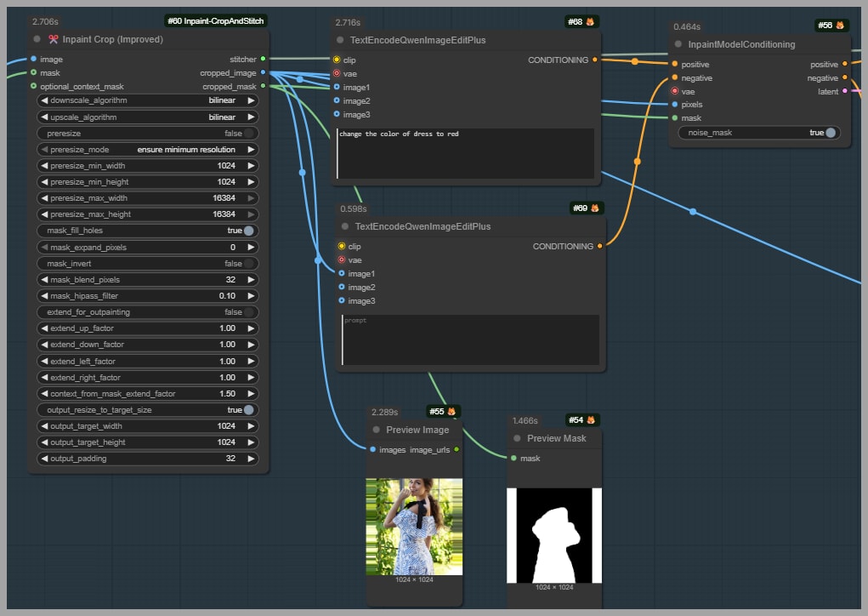868x616 pixels.
Task: Click the empty prompt text box on node #69
Action: point(469,340)
